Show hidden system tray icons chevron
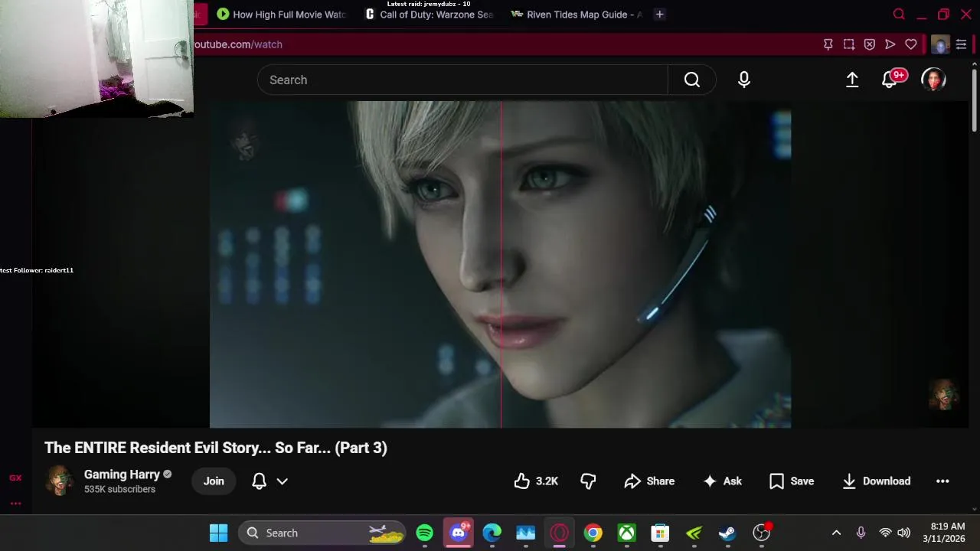980x551 pixels. click(x=836, y=533)
